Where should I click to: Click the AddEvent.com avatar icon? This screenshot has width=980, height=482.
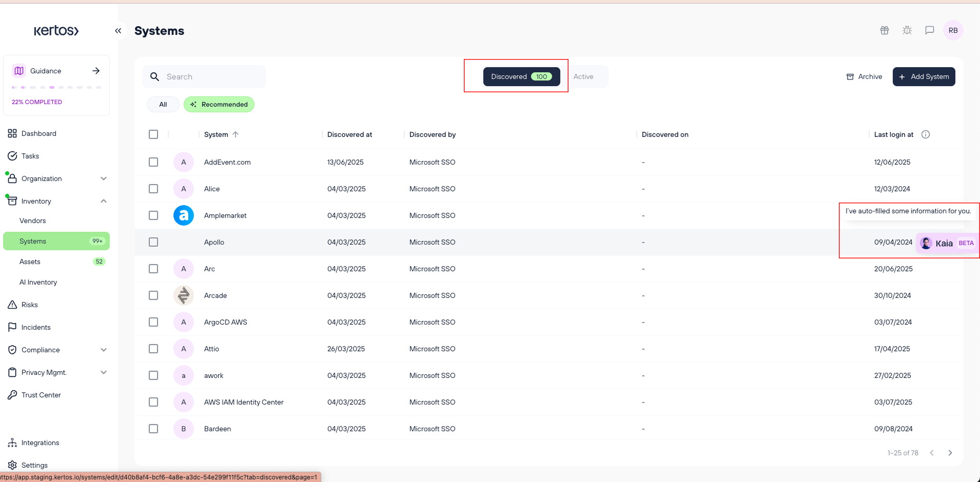[184, 162]
